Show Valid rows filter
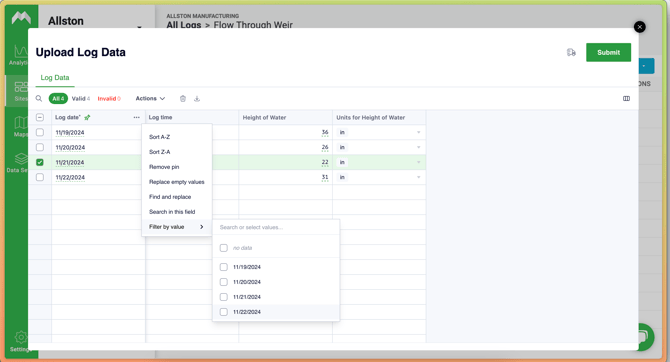The image size is (670, 362). click(81, 99)
